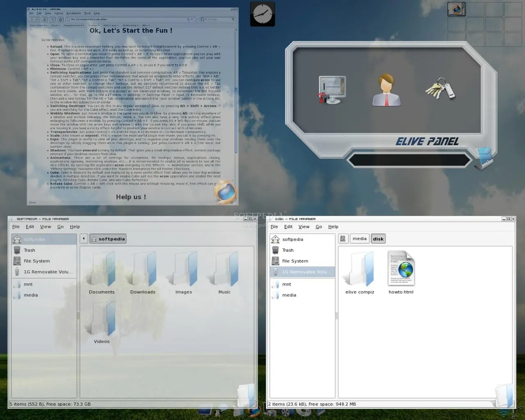This screenshot has height=420, width=525.
Task: Click the path back arrow in Softpedia file manager
Action: pyautogui.click(x=84, y=239)
